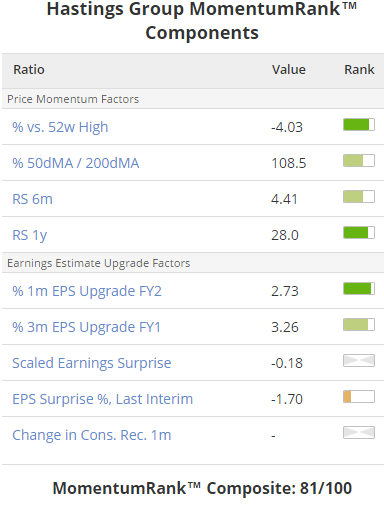Click the % 3m EPS Upgrade FY1 rank bar
Viewport: 384px width, 505px height.
pyautogui.click(x=359, y=325)
